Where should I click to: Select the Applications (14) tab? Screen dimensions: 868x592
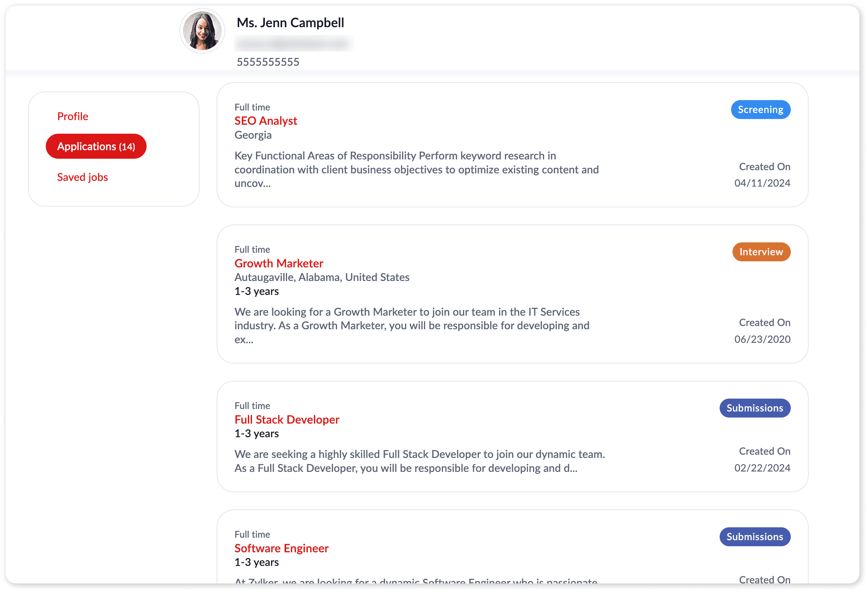(x=96, y=147)
